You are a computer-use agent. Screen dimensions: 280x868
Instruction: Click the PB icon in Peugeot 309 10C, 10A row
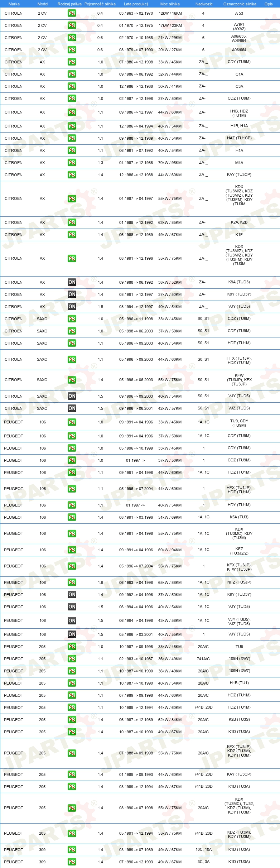(72, 850)
